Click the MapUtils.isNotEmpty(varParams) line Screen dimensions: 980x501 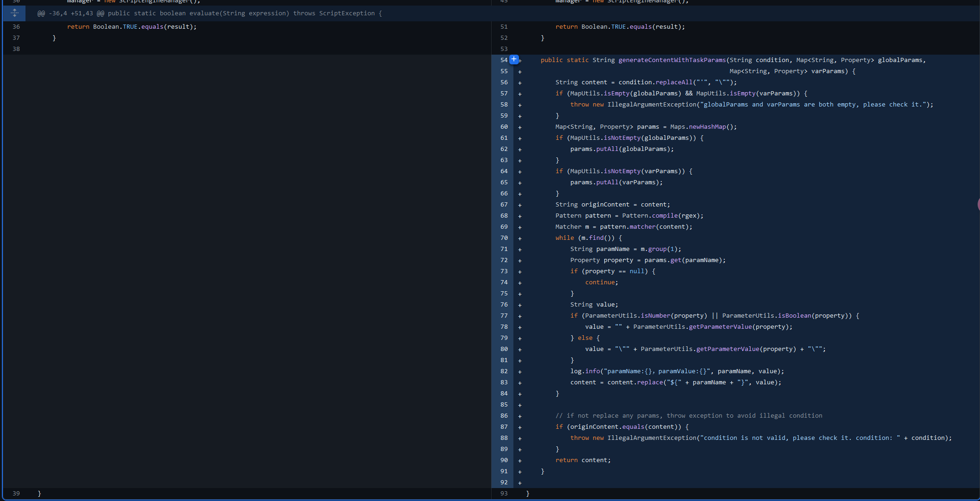pos(624,171)
